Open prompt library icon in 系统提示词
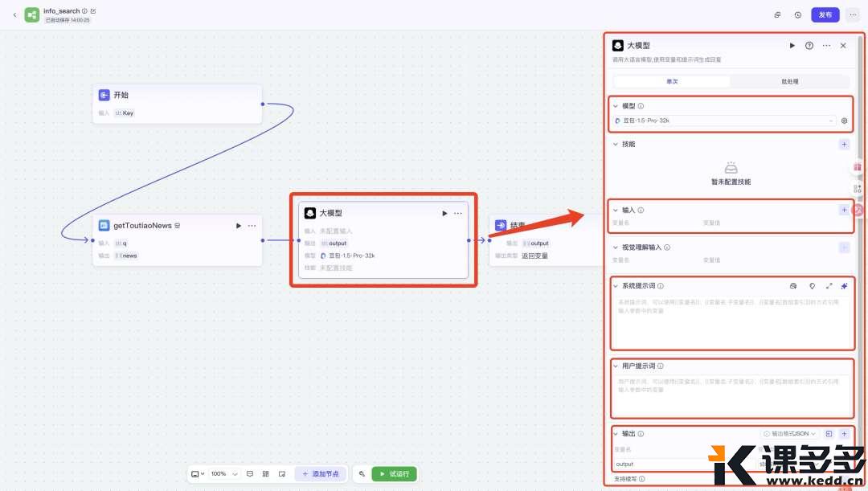The image size is (868, 491). point(793,285)
